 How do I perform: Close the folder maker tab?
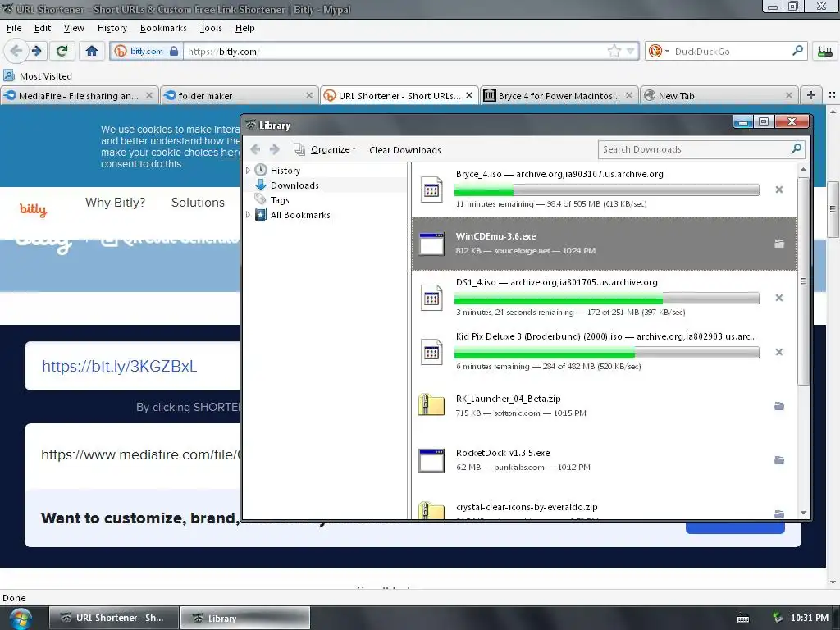[309, 95]
